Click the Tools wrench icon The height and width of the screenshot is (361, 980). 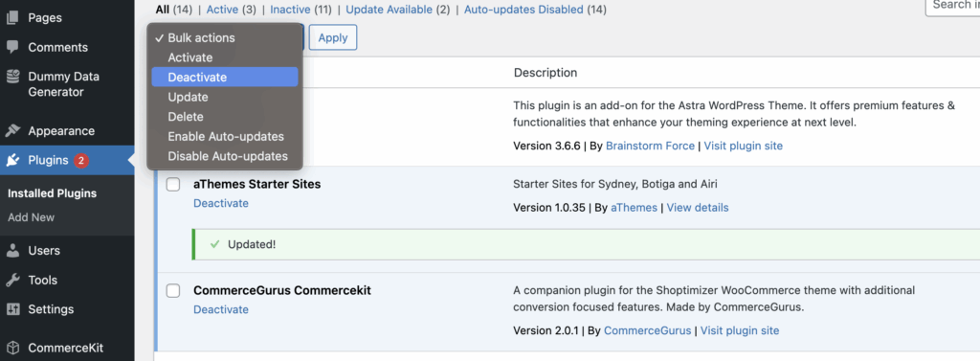pos(12,280)
